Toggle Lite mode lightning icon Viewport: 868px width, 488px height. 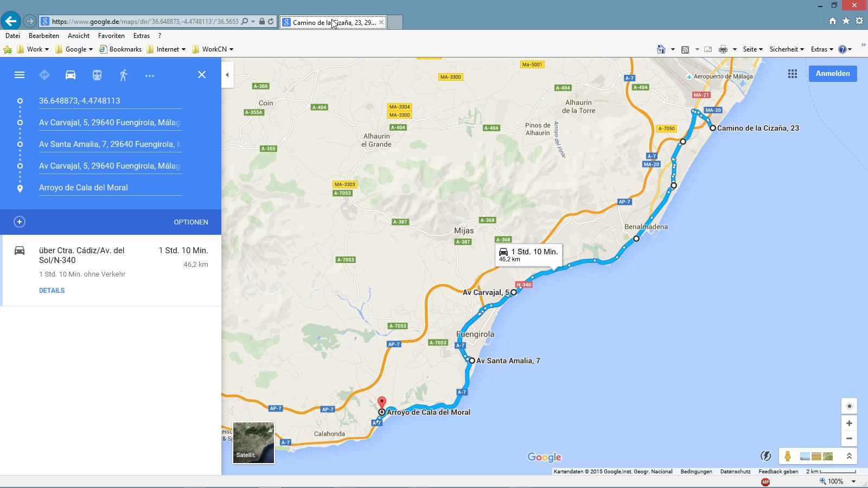765,457
